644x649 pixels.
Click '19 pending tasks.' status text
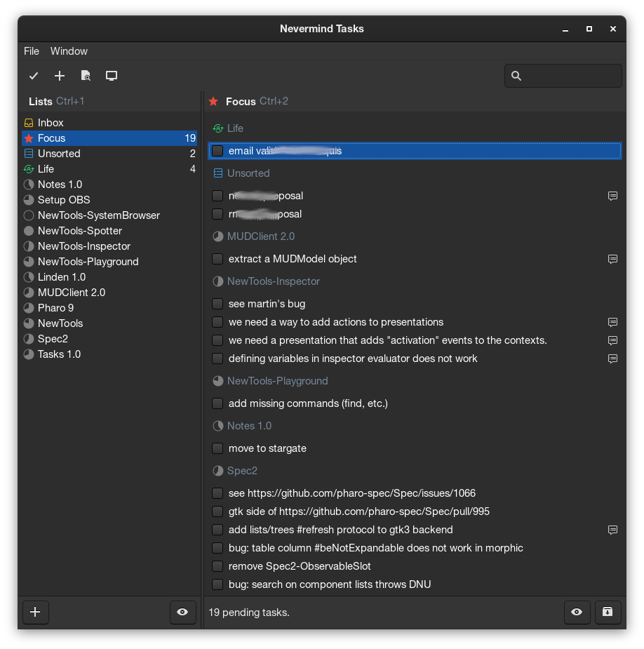point(249,613)
